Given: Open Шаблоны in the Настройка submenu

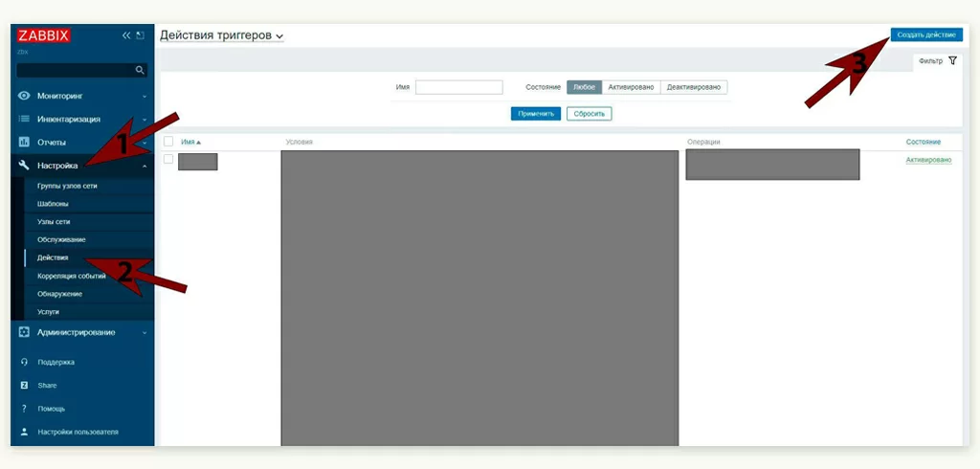Looking at the screenshot, I should tap(53, 204).
